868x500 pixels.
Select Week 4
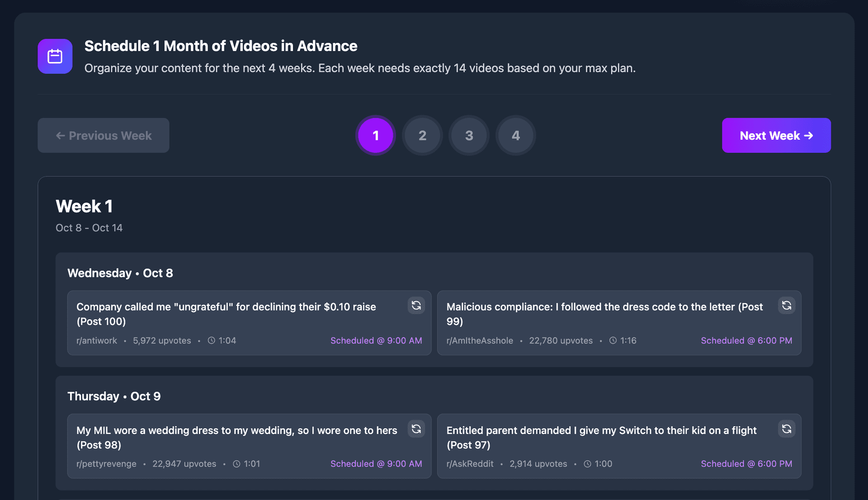(515, 135)
